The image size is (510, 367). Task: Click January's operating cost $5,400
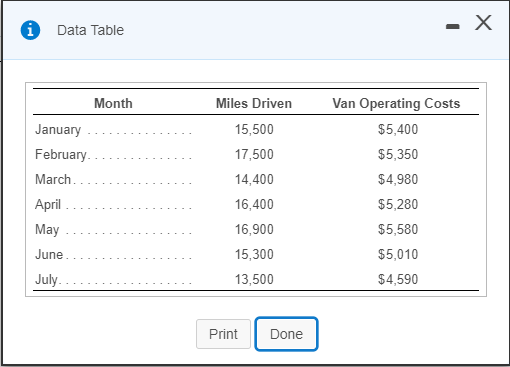click(398, 129)
